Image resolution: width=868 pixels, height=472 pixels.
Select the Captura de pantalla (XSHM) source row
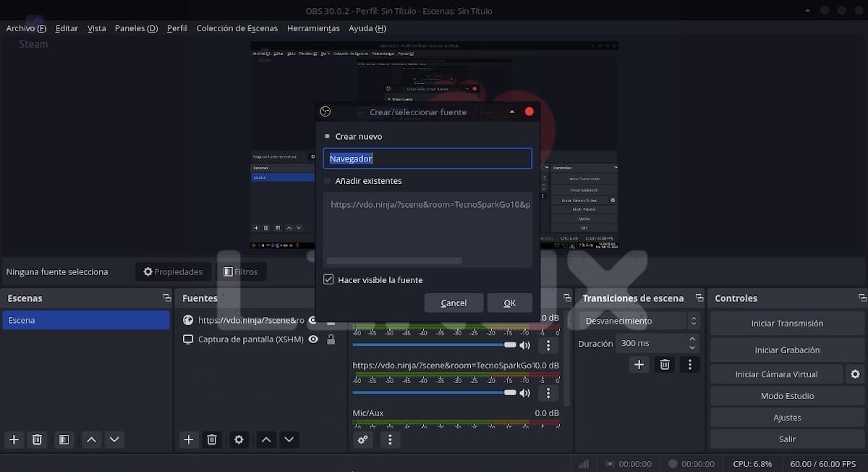pyautogui.click(x=260, y=339)
